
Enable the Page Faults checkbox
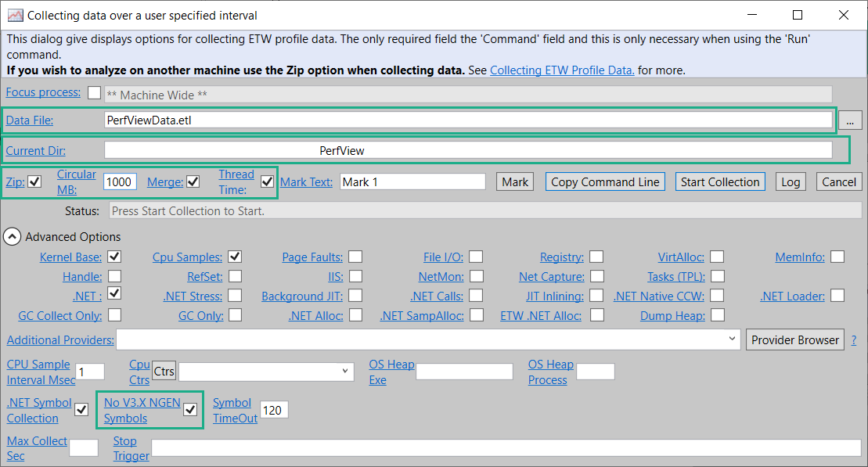tap(355, 257)
